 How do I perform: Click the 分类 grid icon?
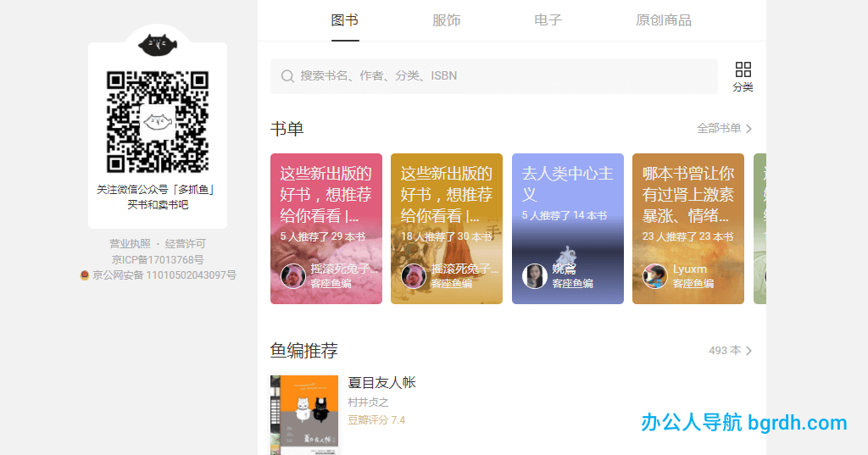(x=743, y=70)
